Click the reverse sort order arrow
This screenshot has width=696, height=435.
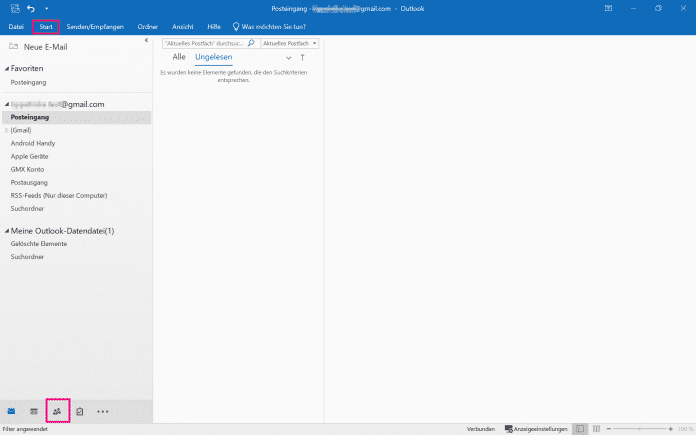pos(303,58)
